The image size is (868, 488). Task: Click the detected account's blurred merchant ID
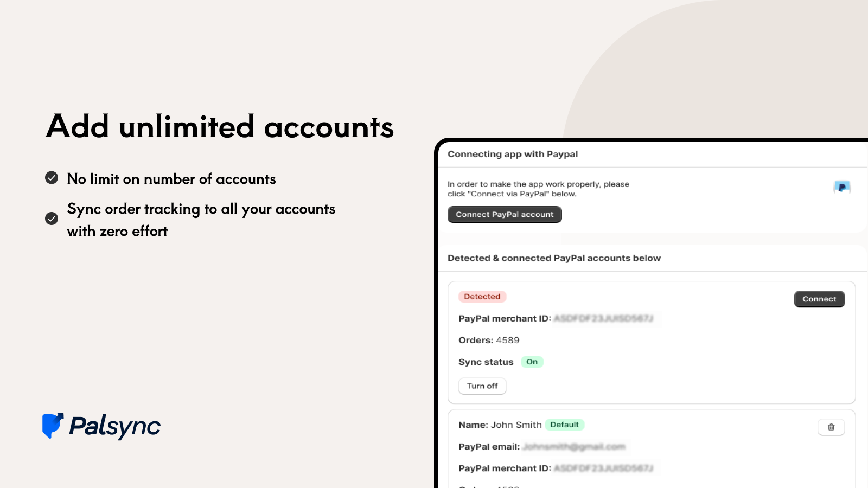(603, 318)
